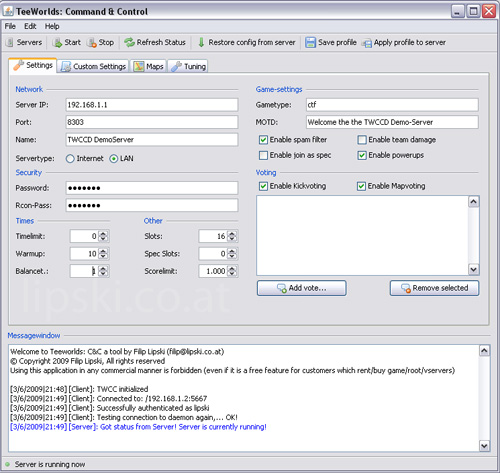The width and height of the screenshot is (500, 473).
Task: Click Refresh Status in toolbar
Action: tap(155, 42)
